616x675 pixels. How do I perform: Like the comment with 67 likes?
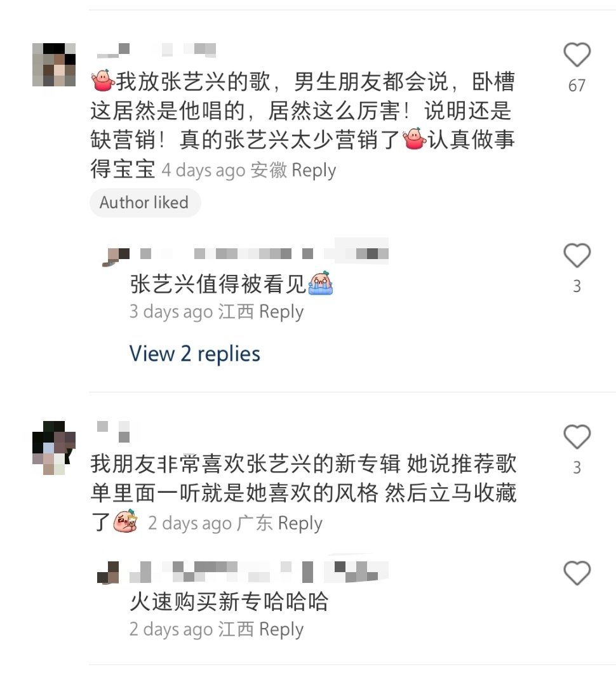(x=577, y=55)
